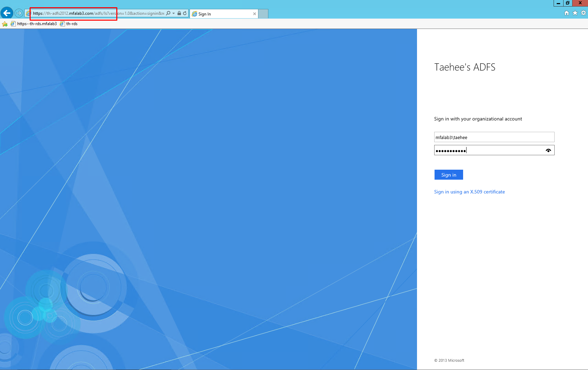This screenshot has width=588, height=370.
Task: Open the https--th-rds.mfalab3 favorite link
Action: [x=34, y=24]
